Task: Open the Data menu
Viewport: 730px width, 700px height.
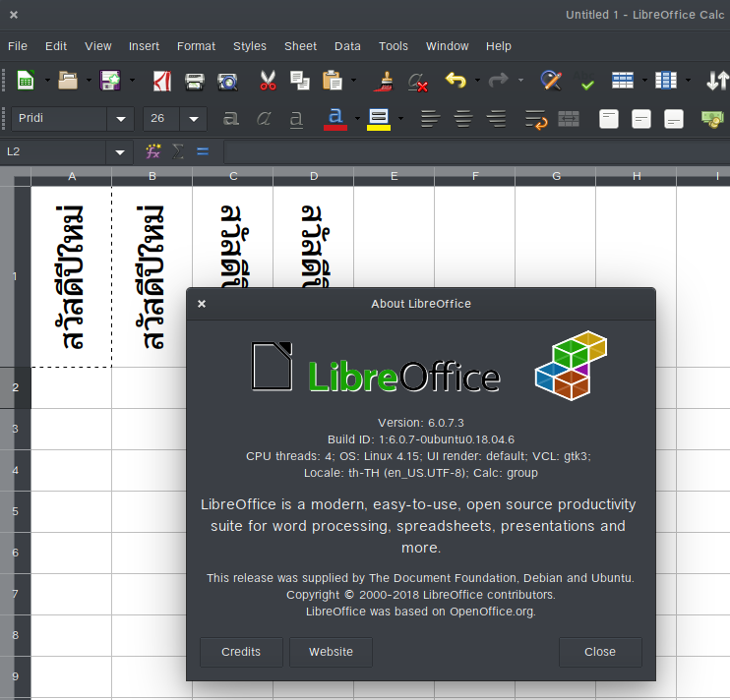Action: coord(347,46)
